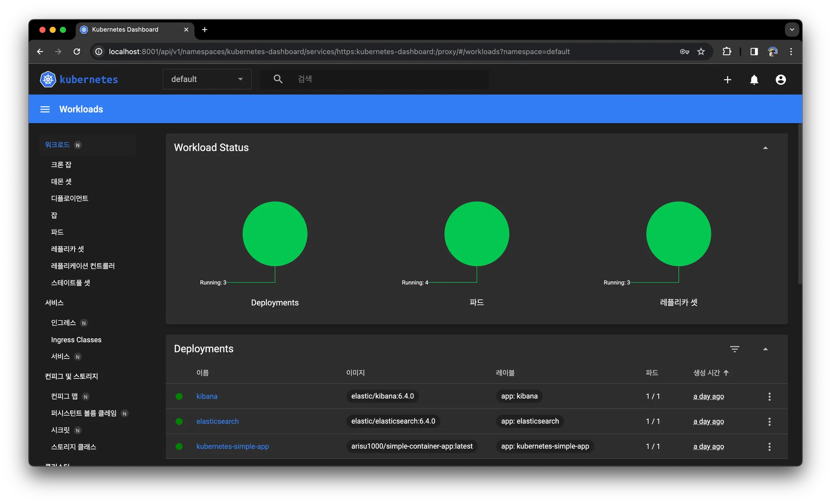Collapse the Workload Status card
This screenshot has height=504, width=831.
(765, 148)
